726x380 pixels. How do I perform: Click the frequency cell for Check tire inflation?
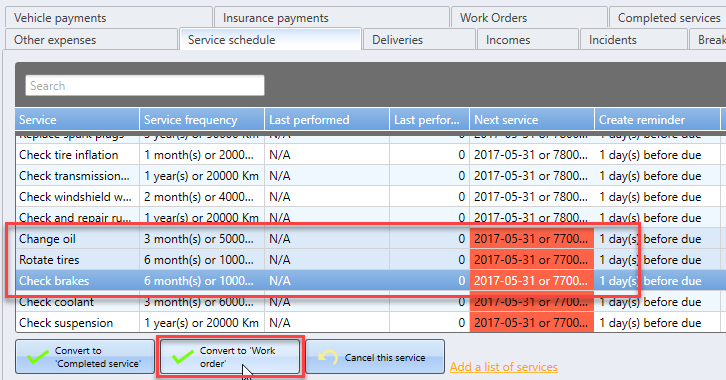tap(202, 155)
